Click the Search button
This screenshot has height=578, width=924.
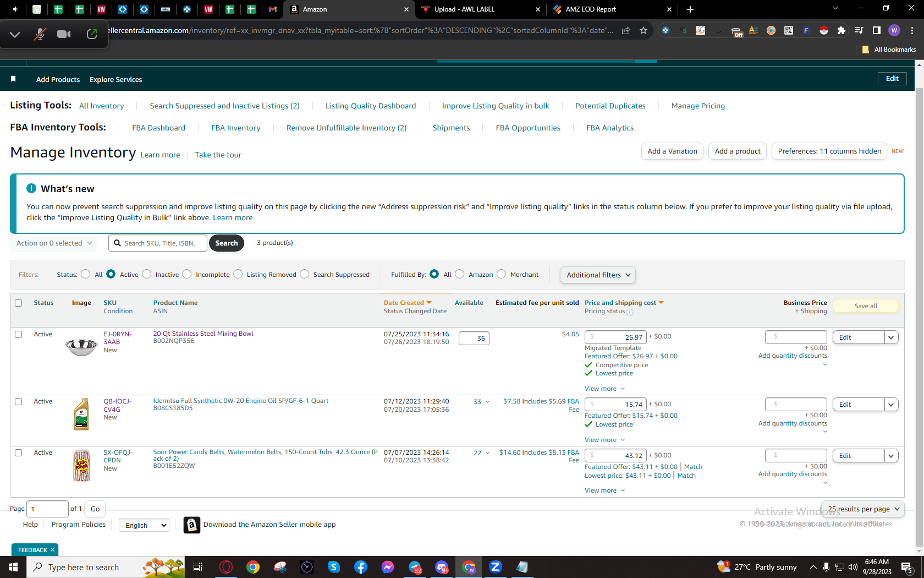pos(227,243)
